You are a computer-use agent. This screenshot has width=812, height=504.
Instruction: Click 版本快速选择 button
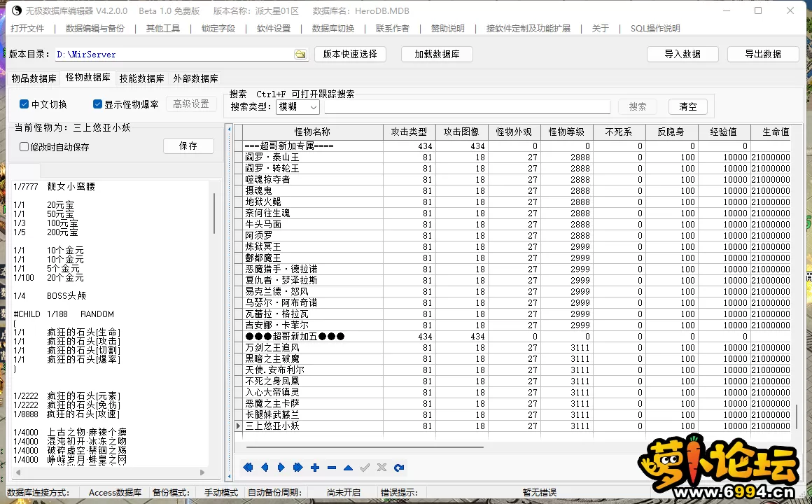coord(350,55)
